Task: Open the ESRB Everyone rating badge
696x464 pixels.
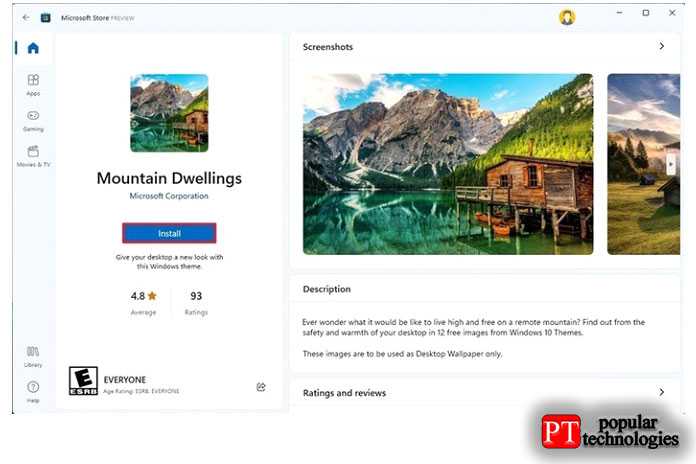Action: tap(83, 381)
